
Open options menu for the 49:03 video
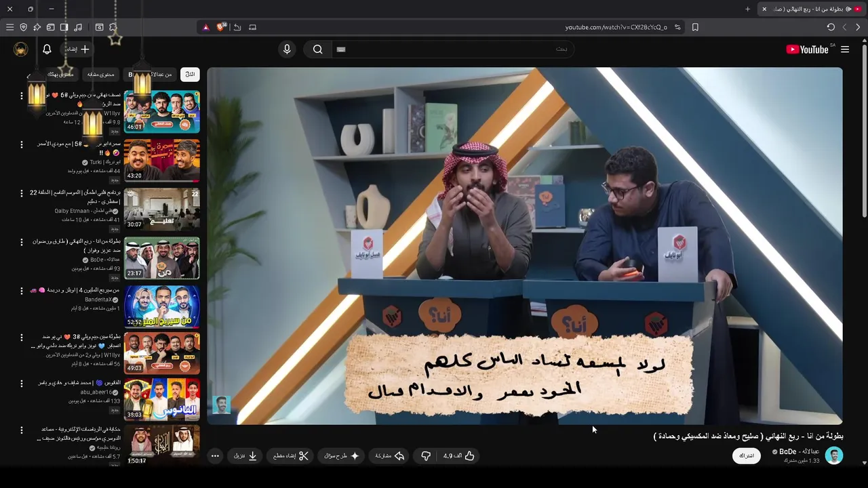[x=21, y=337]
